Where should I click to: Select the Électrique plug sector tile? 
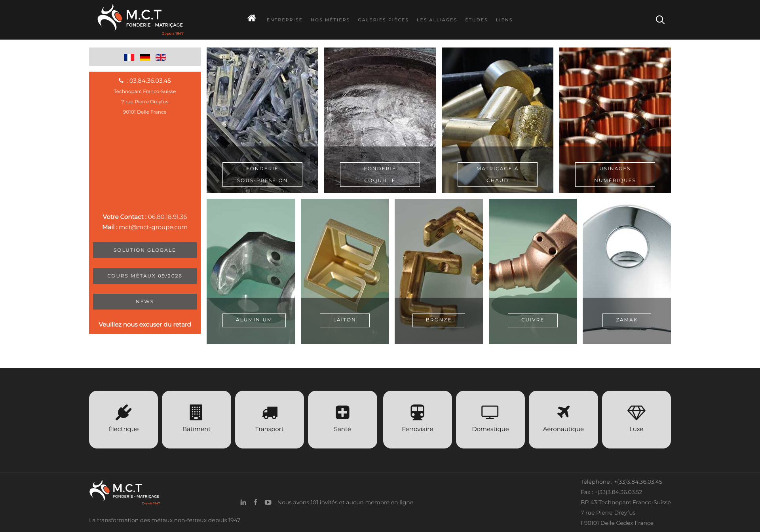tap(123, 420)
